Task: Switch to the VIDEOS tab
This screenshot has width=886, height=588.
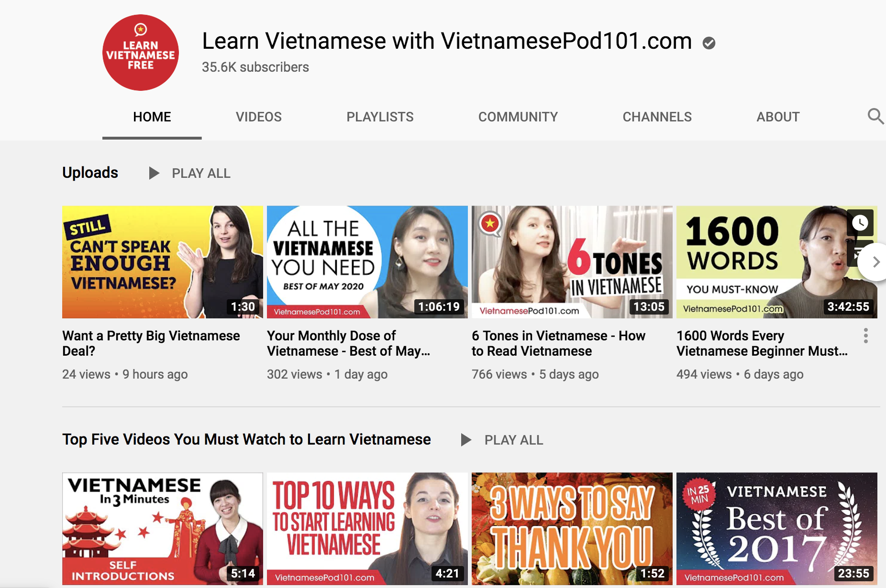Action: point(259,117)
